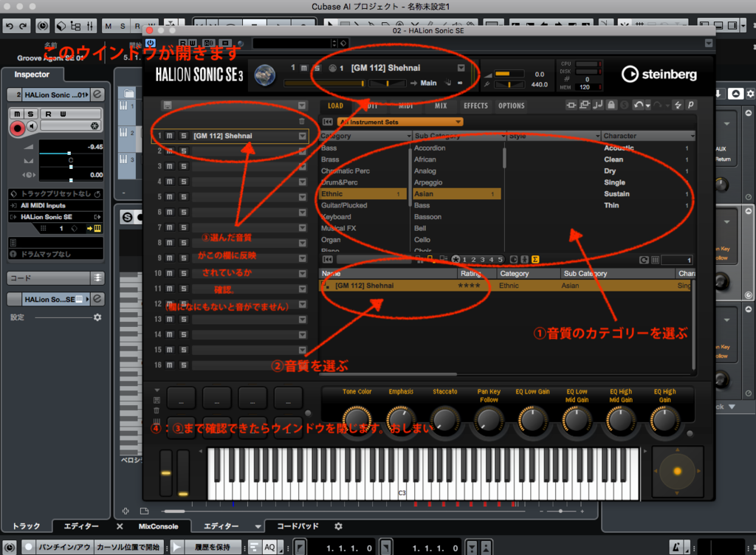The height and width of the screenshot is (555, 756).
Task: Select Guitar/Plucked in Category list
Action: (x=344, y=205)
